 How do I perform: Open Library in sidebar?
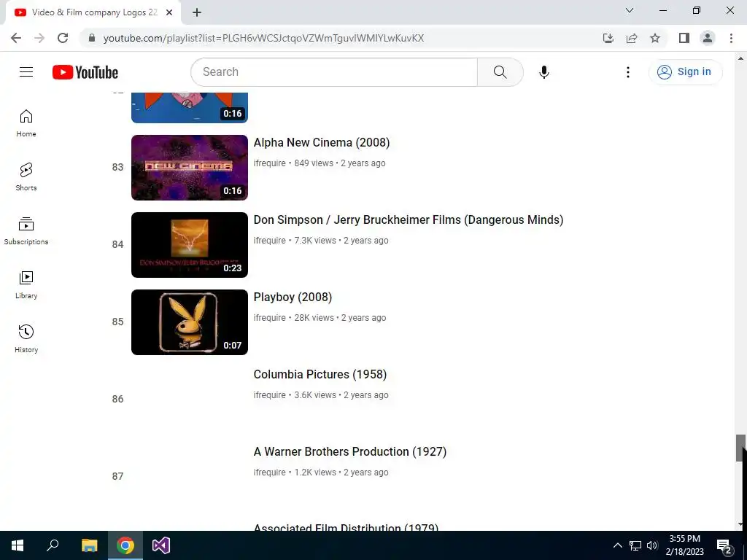pyautogui.click(x=26, y=285)
